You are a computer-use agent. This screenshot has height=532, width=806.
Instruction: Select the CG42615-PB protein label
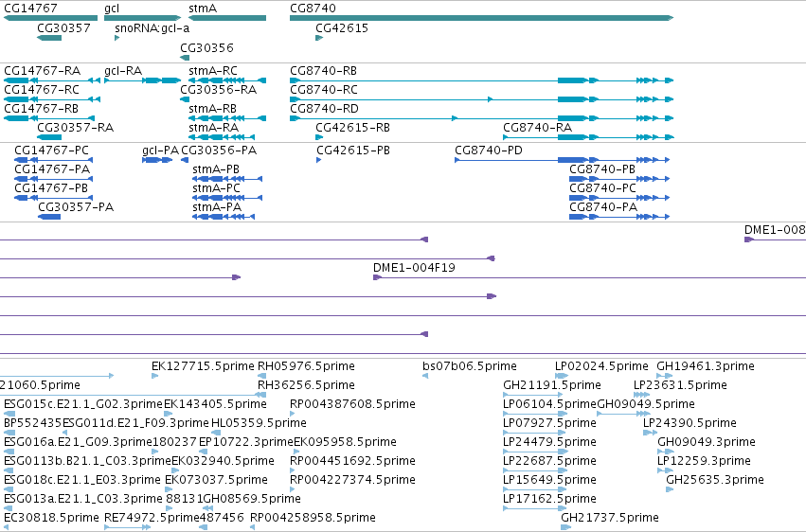click(353, 150)
